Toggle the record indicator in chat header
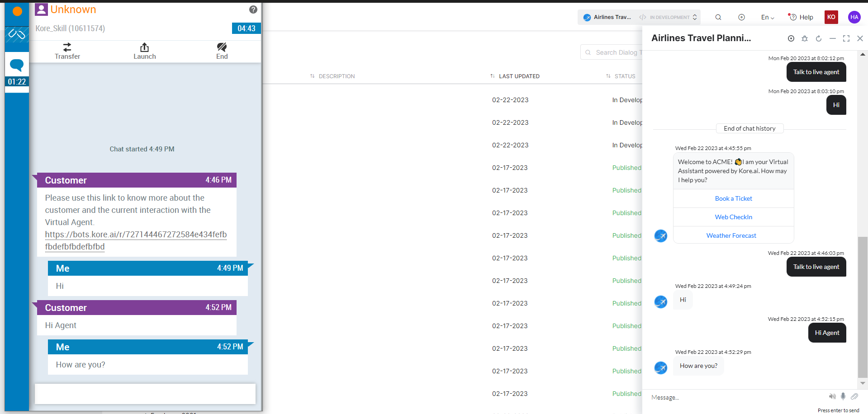The width and height of the screenshot is (868, 414). click(x=791, y=38)
